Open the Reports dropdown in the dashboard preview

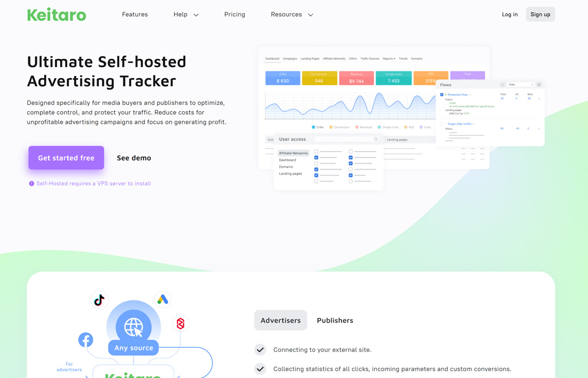389,58
